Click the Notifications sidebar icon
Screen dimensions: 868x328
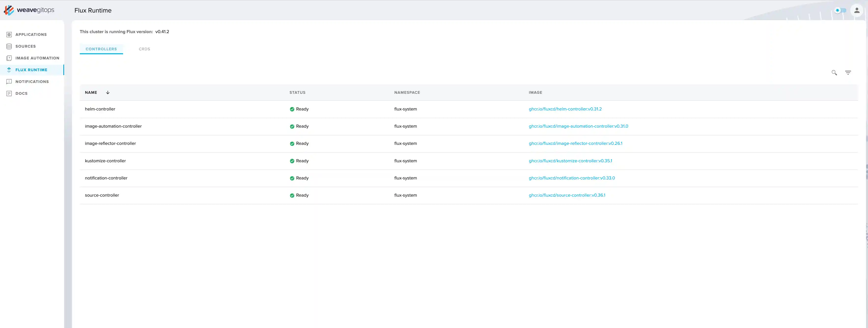pyautogui.click(x=9, y=82)
